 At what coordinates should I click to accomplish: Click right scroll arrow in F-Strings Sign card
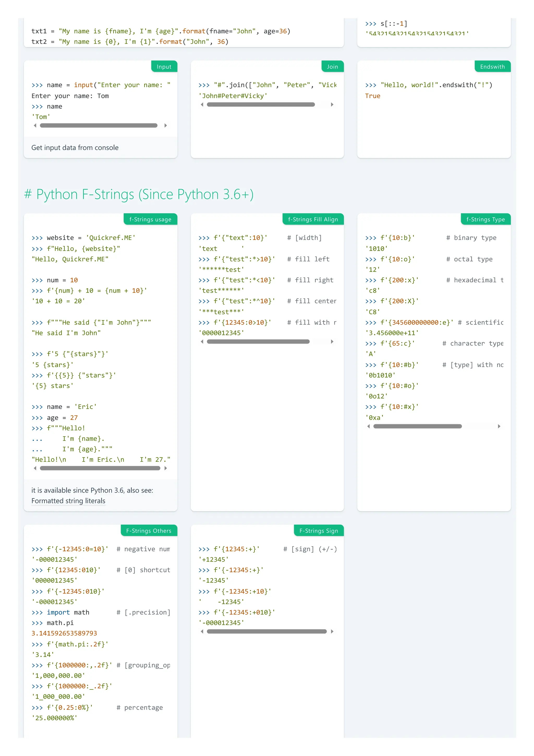click(x=332, y=631)
